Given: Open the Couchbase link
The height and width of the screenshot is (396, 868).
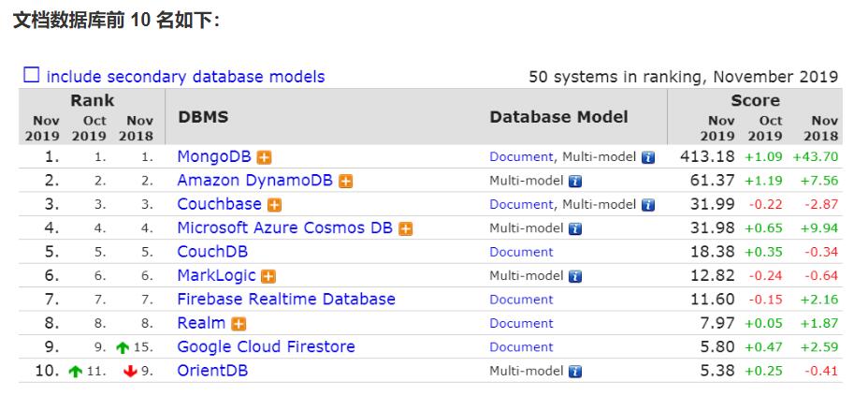Looking at the screenshot, I should point(219,204).
